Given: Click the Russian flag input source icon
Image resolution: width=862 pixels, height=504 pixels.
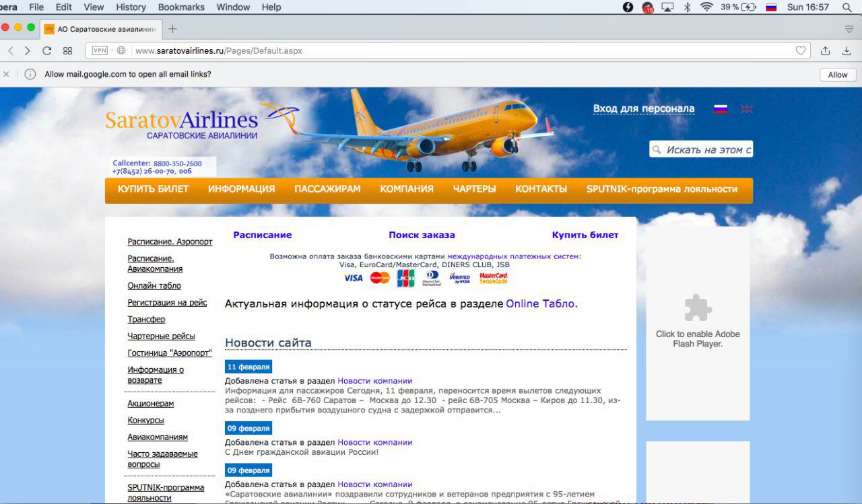Looking at the screenshot, I should point(771,7).
